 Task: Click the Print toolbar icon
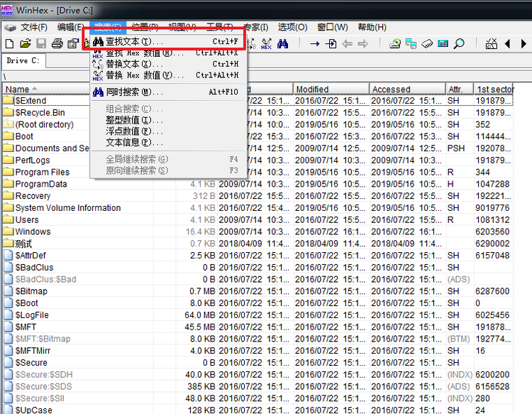coord(57,44)
